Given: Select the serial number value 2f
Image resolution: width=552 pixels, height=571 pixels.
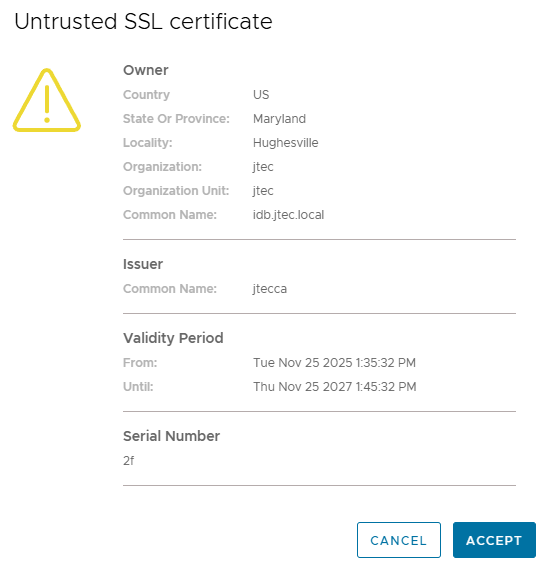Looking at the screenshot, I should 129,461.
